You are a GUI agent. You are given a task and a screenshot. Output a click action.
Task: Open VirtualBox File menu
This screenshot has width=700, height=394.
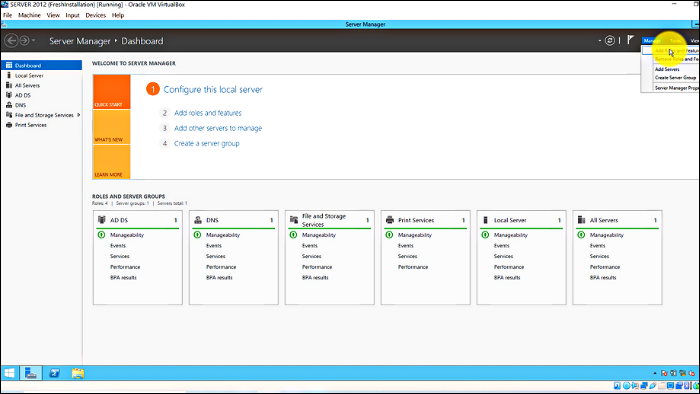coord(8,15)
